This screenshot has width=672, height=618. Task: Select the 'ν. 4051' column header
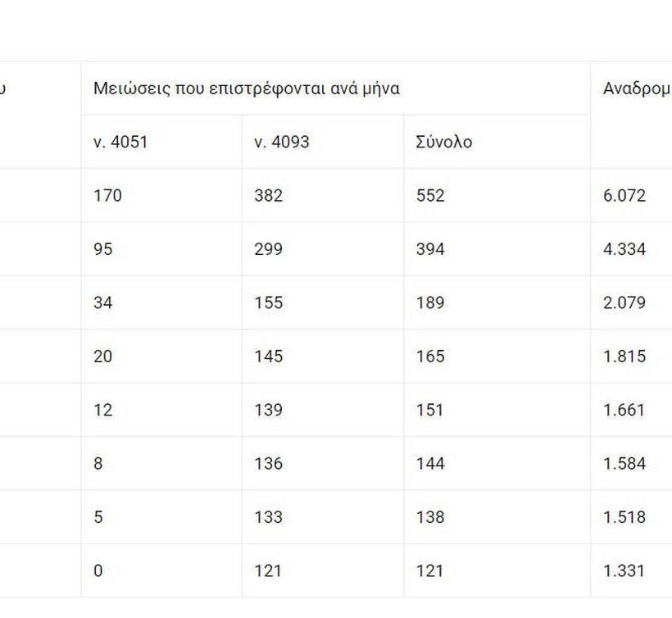tap(120, 142)
